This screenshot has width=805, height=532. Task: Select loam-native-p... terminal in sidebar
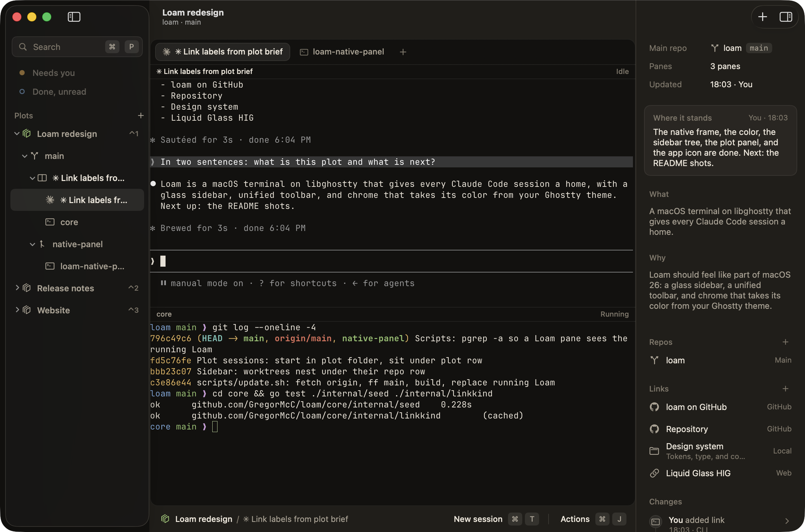[x=77, y=266]
